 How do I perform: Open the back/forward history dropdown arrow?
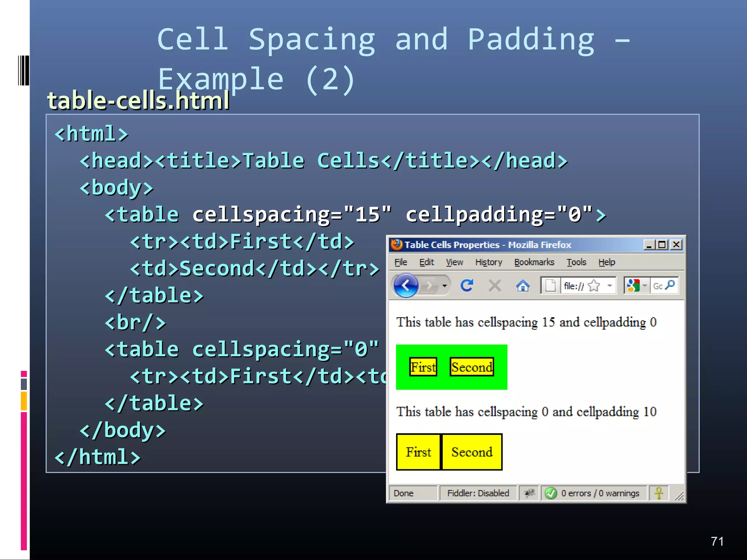tap(444, 286)
